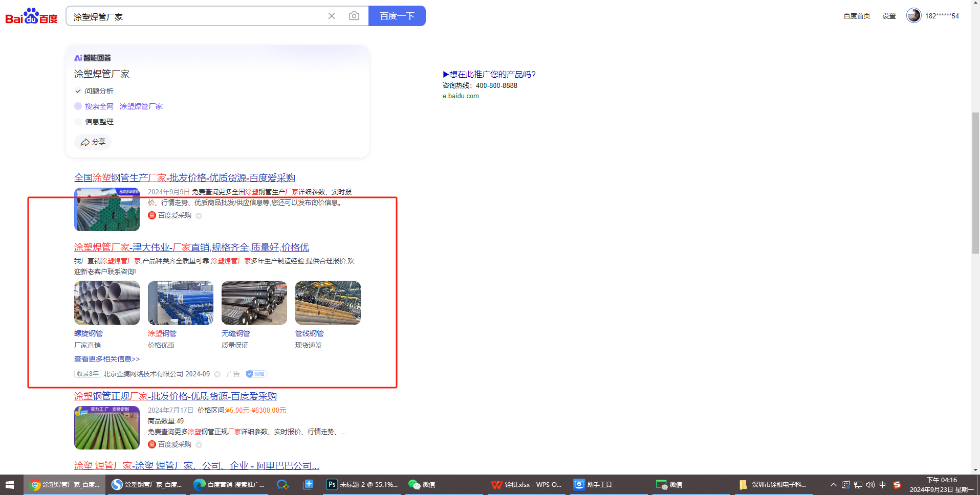Open 阿里巴巴公司 涂塑焊管厂家 result

197,465
